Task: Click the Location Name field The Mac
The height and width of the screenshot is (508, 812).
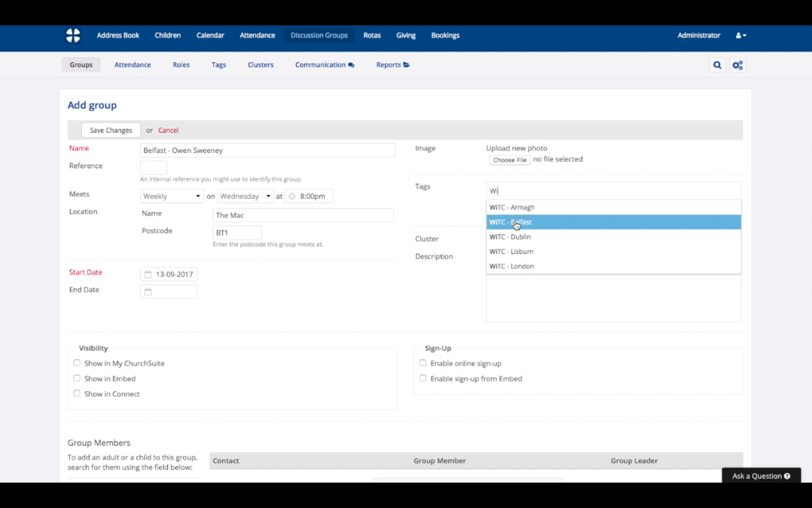Action: tap(303, 216)
